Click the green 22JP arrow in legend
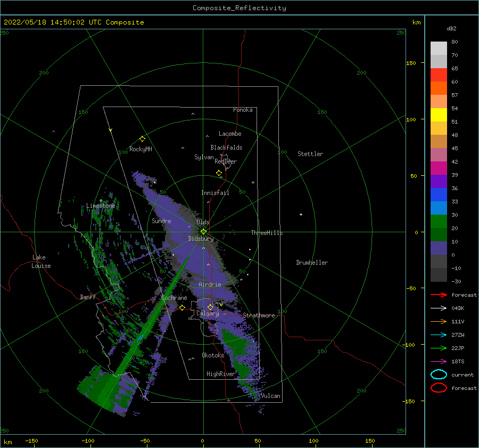This screenshot has height=448, width=479. pos(439,348)
